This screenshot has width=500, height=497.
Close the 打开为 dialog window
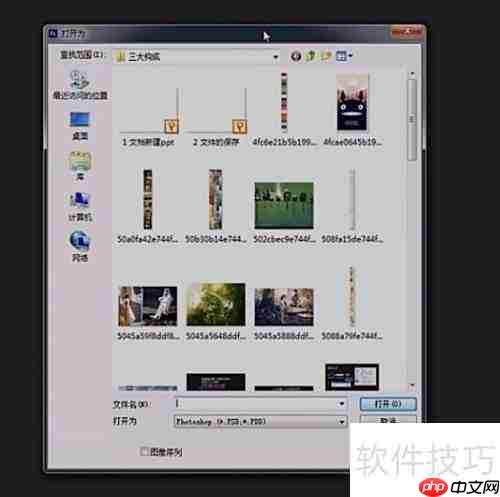click(x=407, y=32)
